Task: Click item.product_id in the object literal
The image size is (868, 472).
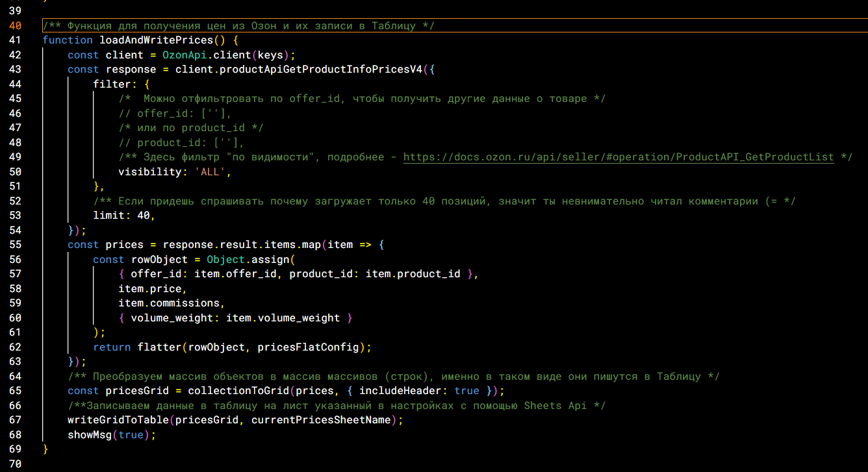Action: click(x=413, y=274)
